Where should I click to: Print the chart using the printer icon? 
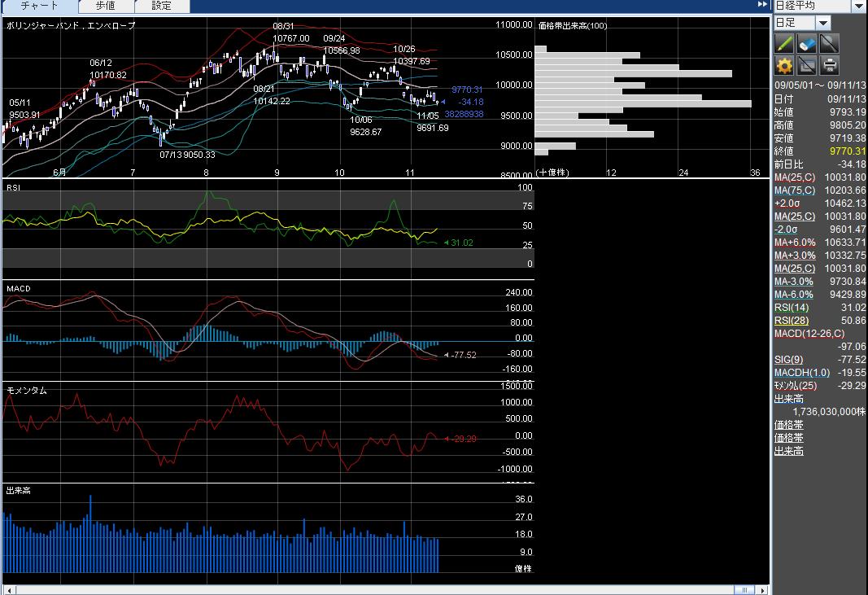pos(829,66)
